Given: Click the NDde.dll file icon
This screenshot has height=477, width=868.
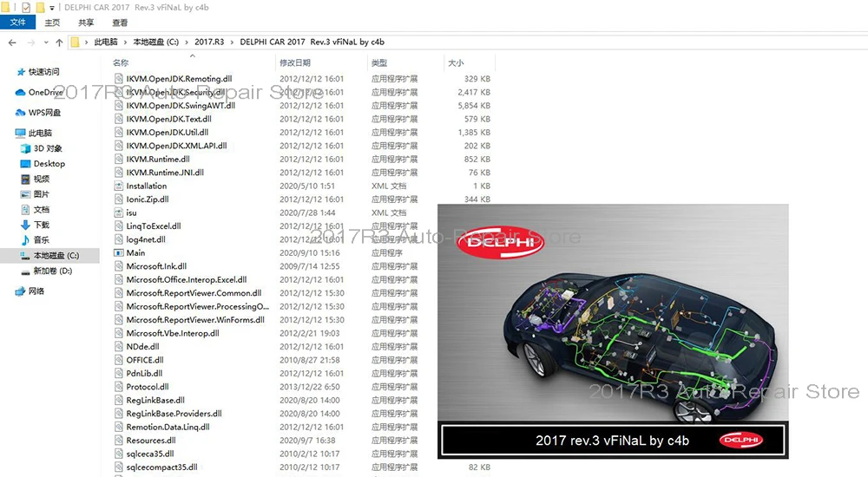Looking at the screenshot, I should [118, 346].
